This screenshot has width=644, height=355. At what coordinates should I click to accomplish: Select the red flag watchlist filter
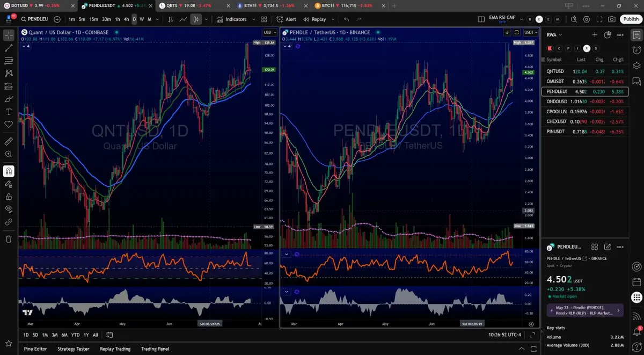click(x=550, y=48)
